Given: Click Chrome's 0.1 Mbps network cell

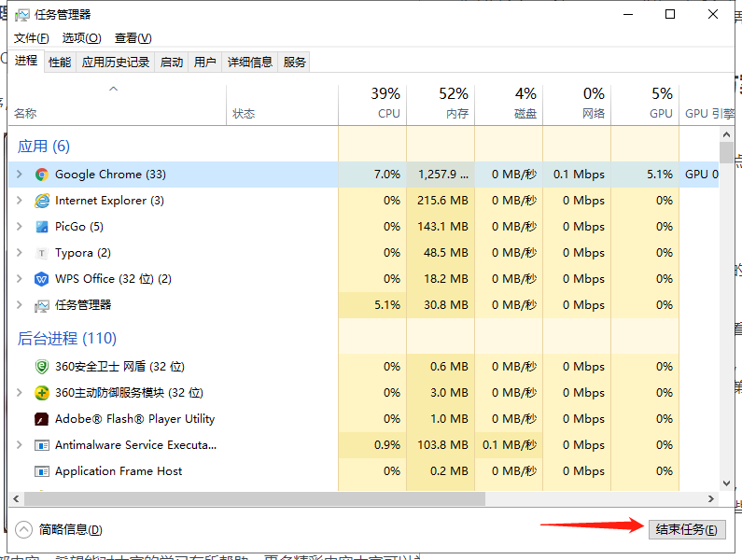Looking at the screenshot, I should tap(577, 175).
